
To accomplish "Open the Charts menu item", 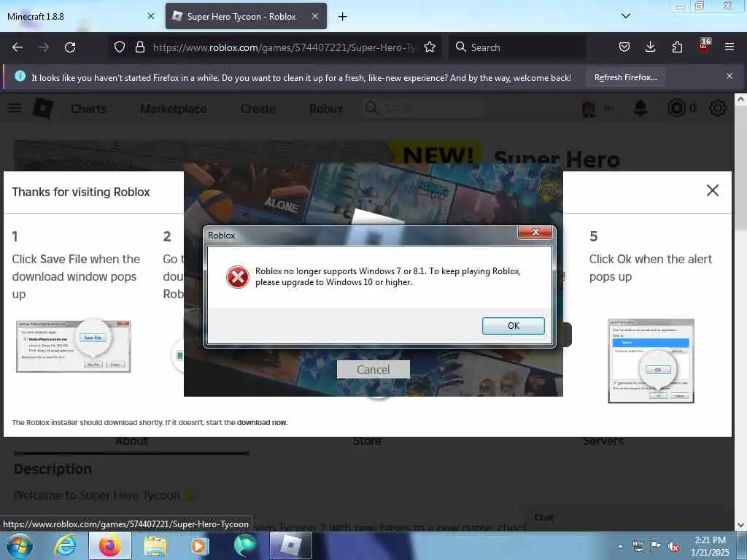I will [x=88, y=109].
